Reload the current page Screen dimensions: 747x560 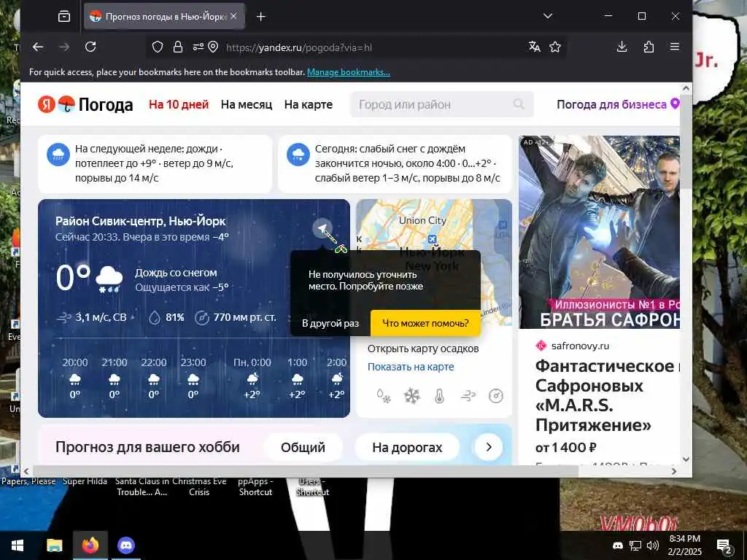tap(90, 47)
